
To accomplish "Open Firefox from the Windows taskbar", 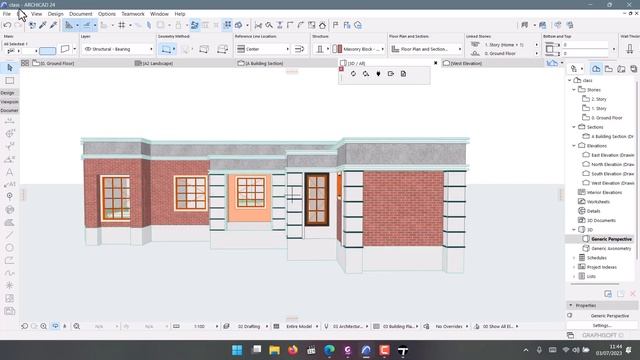I will [293, 350].
